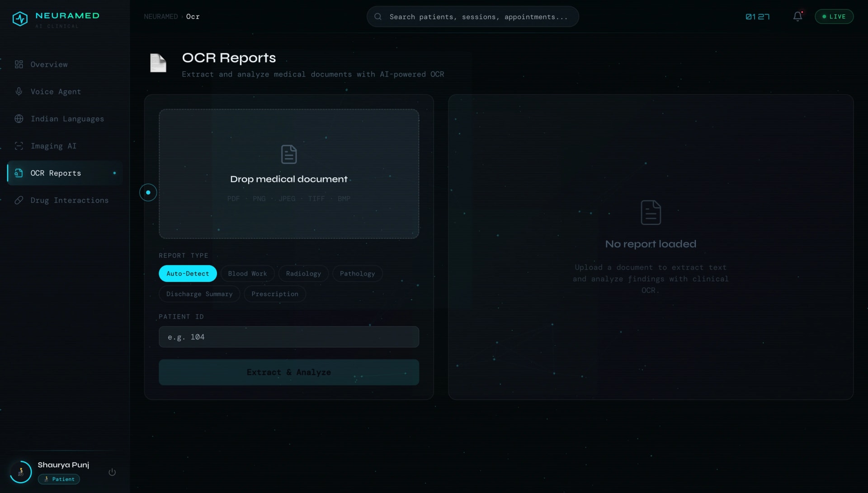
Task: Click the LIVE status badge
Action: click(x=834, y=16)
